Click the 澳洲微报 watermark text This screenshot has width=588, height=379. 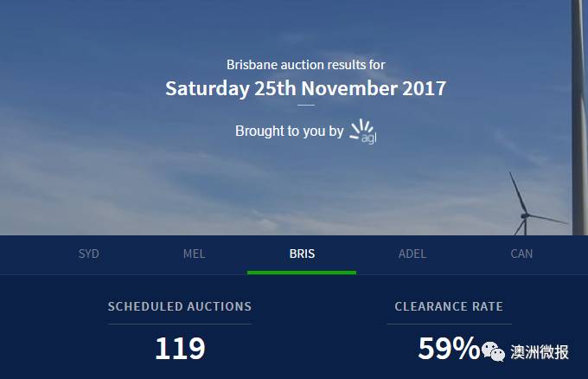click(x=540, y=352)
